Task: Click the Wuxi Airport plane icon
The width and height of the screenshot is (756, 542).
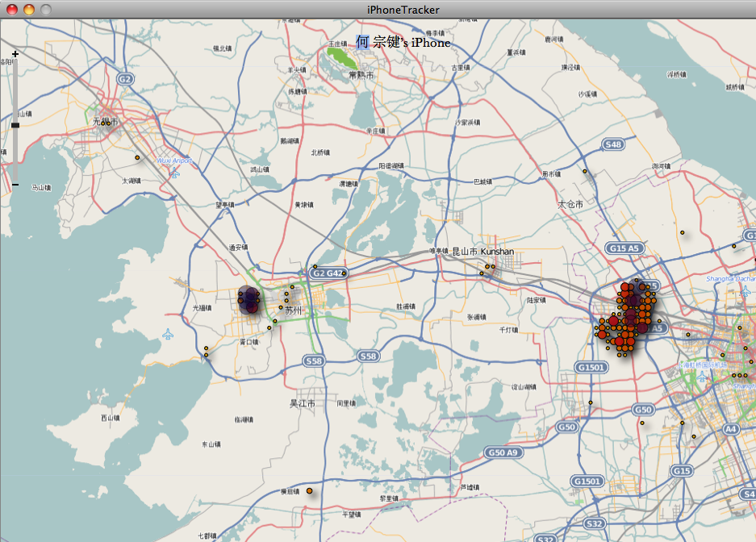Action: pyautogui.click(x=175, y=172)
